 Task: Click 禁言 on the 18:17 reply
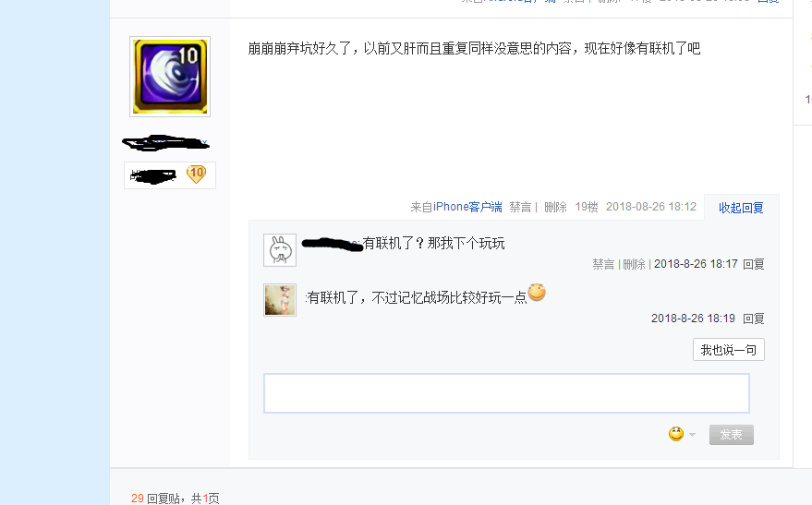tap(603, 264)
